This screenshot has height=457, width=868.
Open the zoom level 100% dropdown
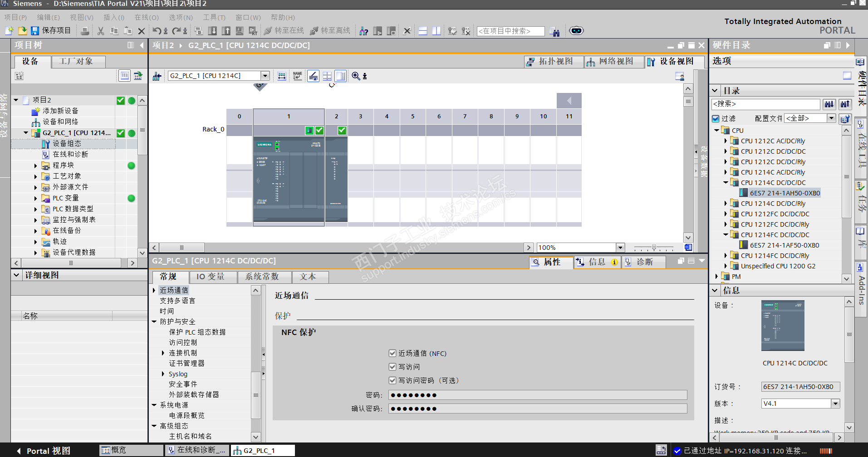coord(620,248)
